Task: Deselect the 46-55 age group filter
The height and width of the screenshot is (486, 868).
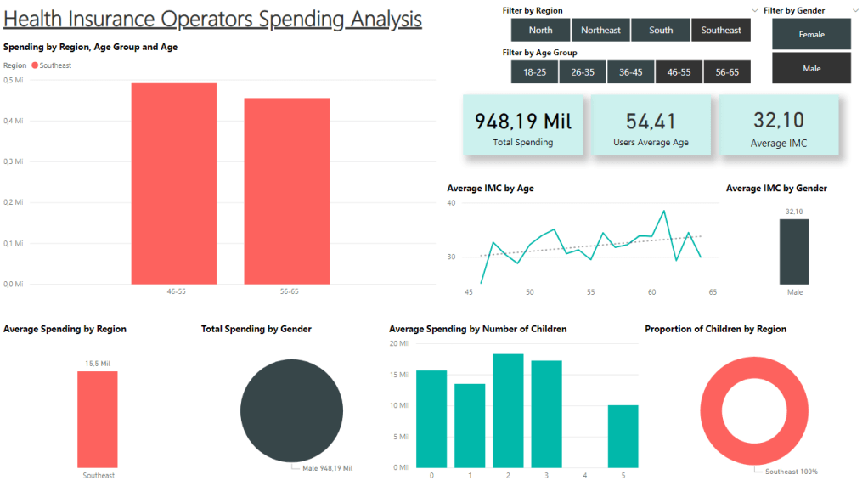Action: coord(679,72)
